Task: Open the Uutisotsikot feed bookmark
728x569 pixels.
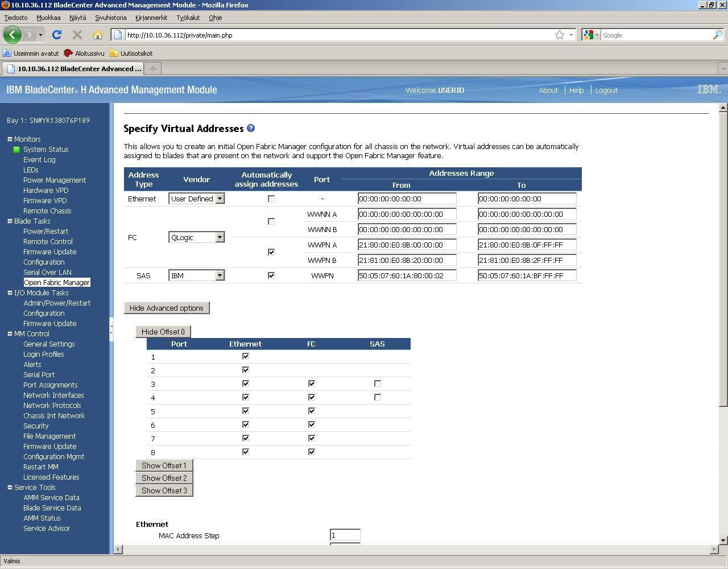Action: pos(131,53)
